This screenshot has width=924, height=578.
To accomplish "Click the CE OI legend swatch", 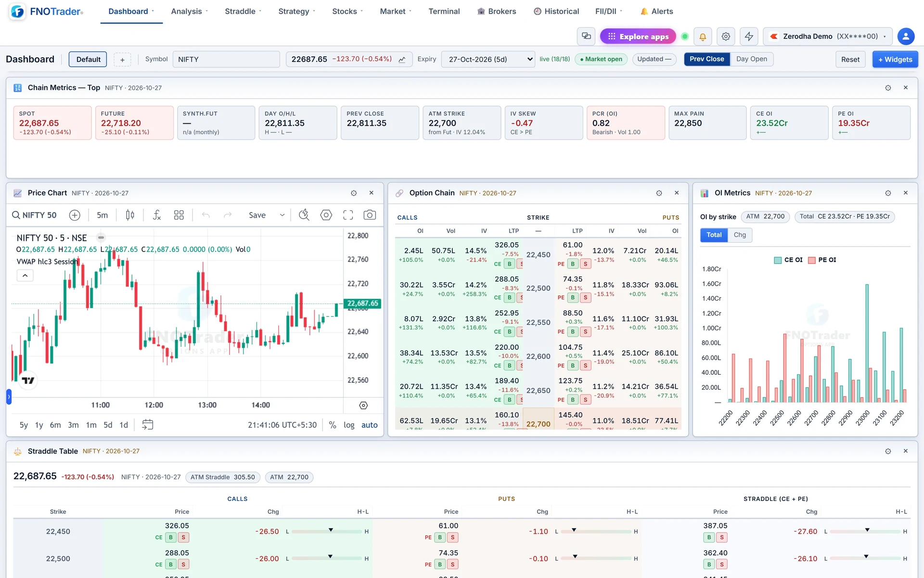I will pos(778,260).
